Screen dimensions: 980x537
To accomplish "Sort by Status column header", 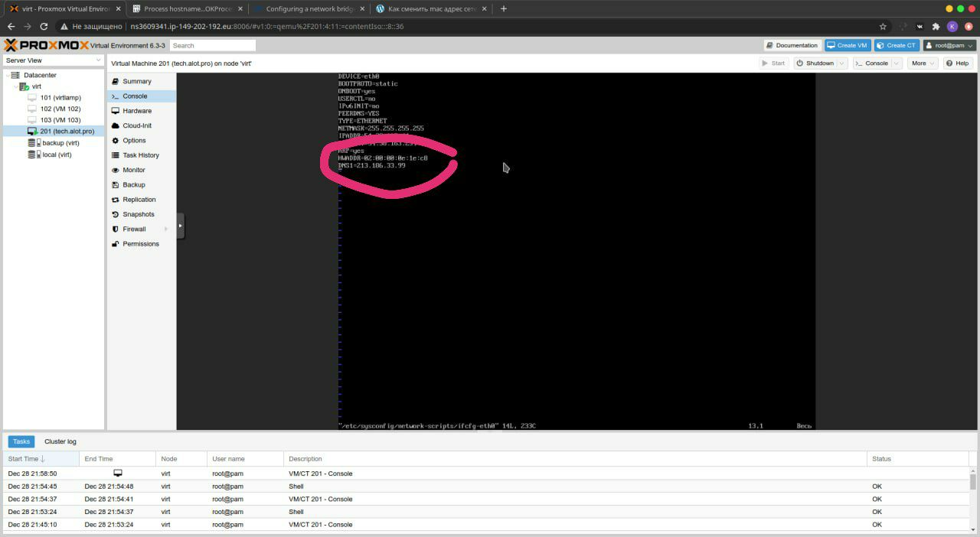I will click(x=918, y=459).
